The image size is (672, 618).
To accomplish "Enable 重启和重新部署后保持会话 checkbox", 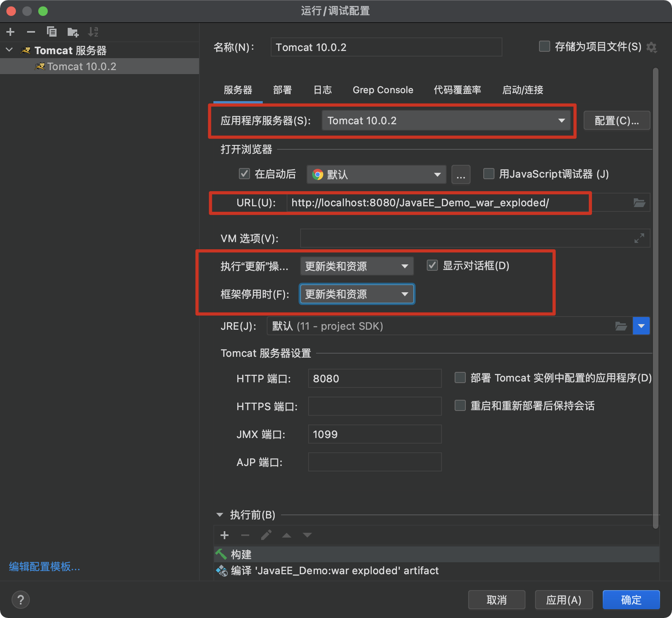I will coord(460,405).
